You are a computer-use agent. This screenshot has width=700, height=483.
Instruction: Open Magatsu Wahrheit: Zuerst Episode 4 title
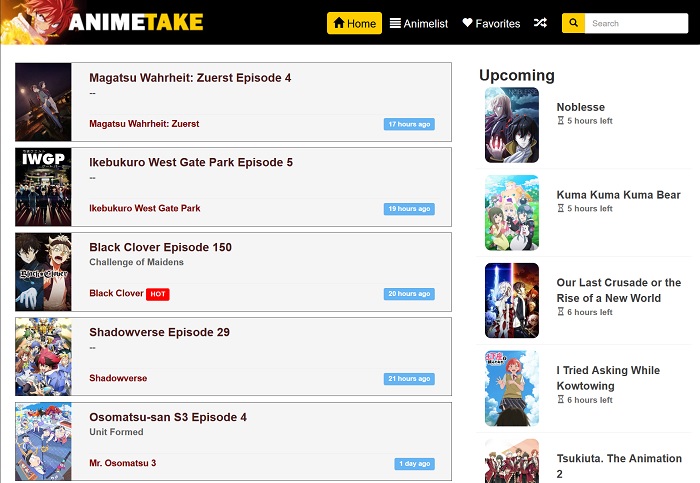coord(190,78)
